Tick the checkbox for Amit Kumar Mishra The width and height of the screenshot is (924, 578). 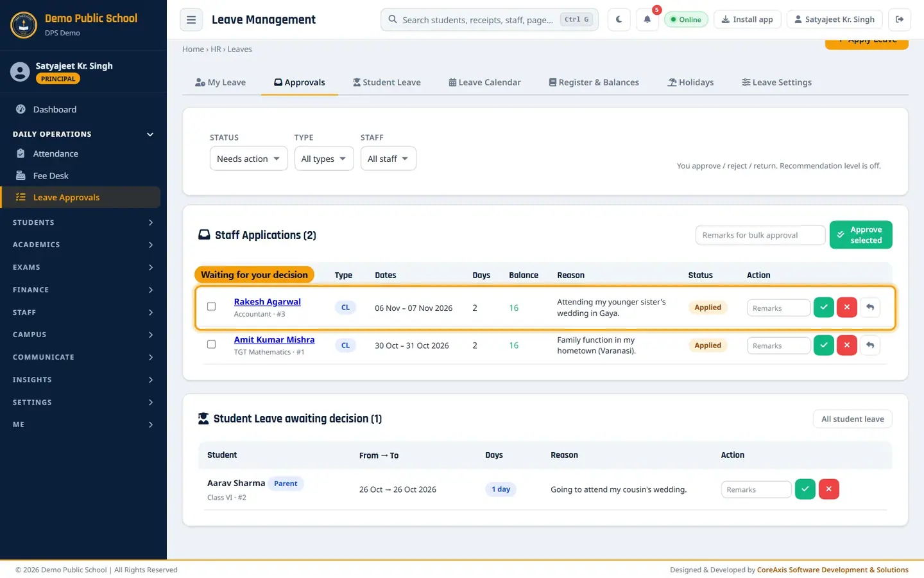(x=211, y=344)
